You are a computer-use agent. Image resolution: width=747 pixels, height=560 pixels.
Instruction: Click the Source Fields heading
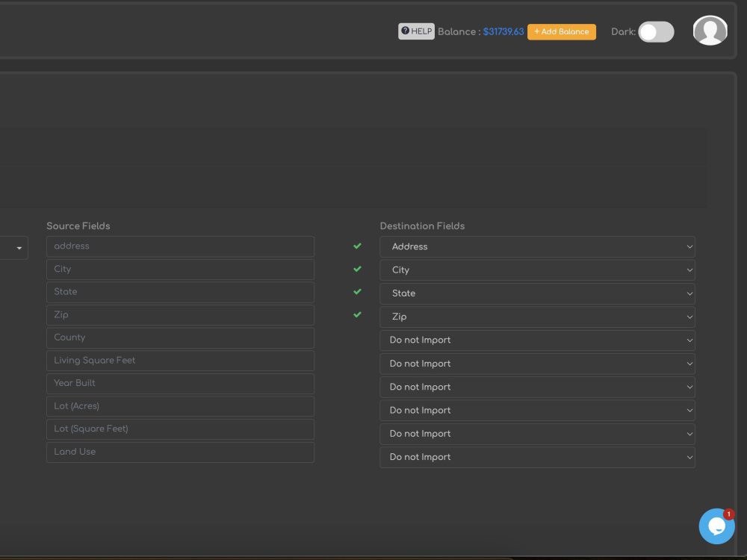tap(78, 225)
